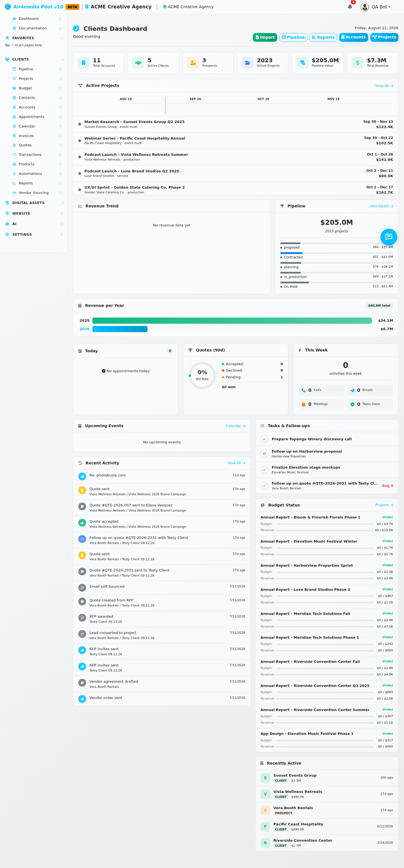This screenshot has width=404, height=868.
Task: Click the globe icon by ACME Creative Agency
Action: [x=165, y=7]
